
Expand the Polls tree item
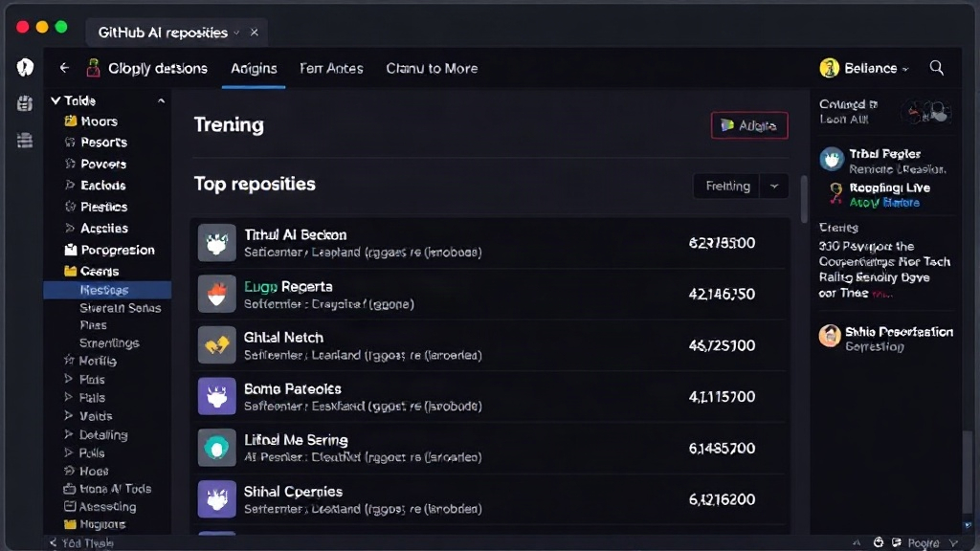click(68, 452)
